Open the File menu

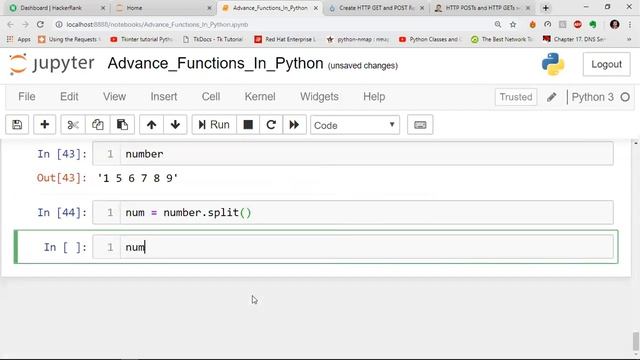pyautogui.click(x=27, y=97)
